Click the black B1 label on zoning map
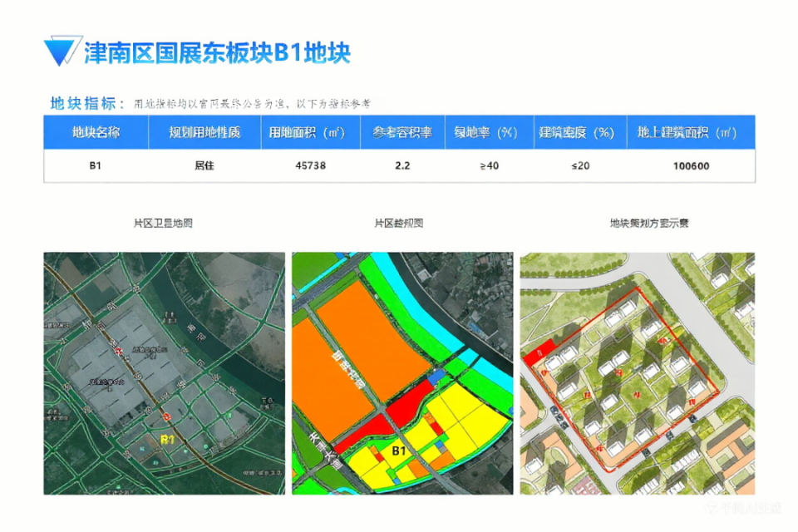798x532 pixels. tap(398, 451)
